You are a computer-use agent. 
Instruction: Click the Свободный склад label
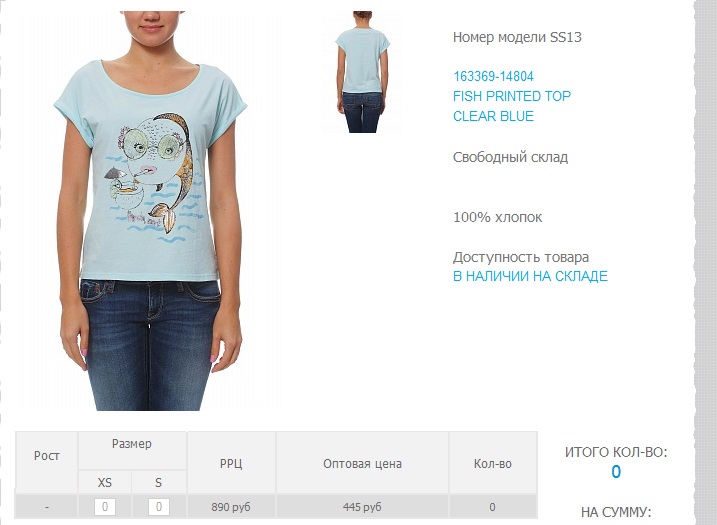pos(510,157)
